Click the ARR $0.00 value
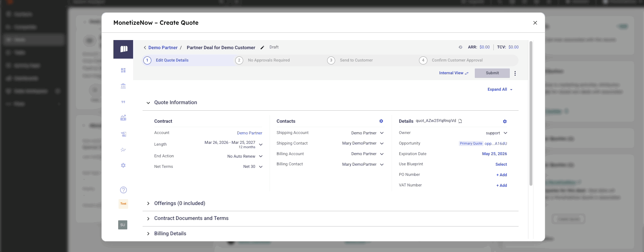This screenshot has width=644, height=252. (484, 47)
